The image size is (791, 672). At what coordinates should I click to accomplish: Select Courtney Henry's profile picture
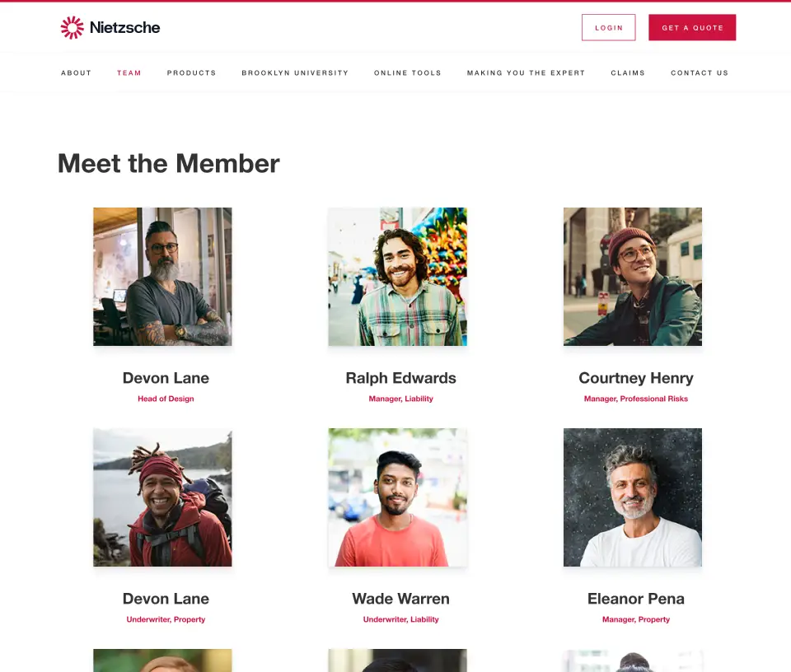tap(632, 276)
